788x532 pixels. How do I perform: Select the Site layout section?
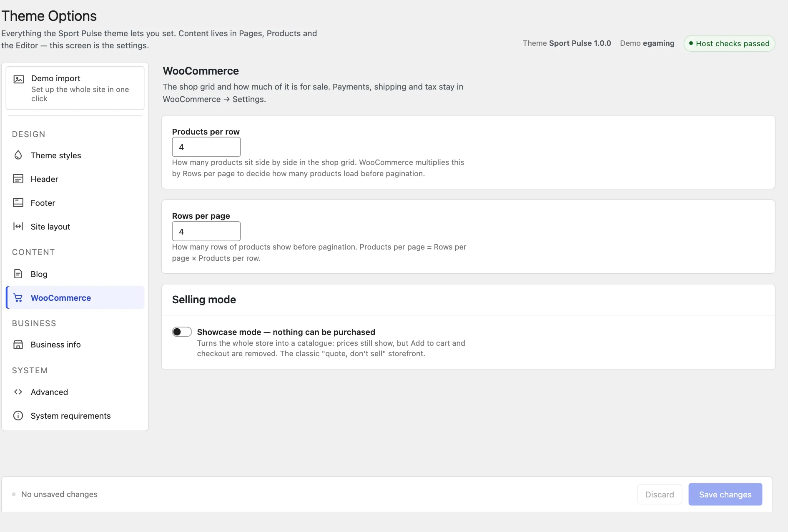(x=75, y=227)
